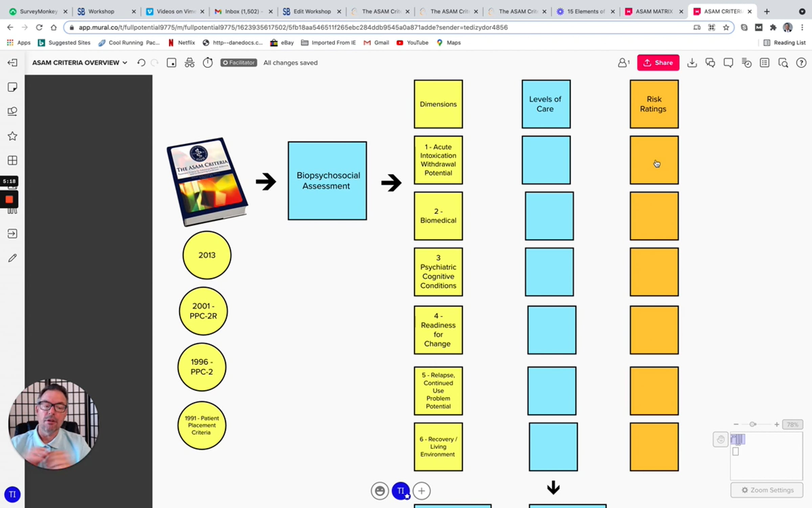Image resolution: width=812 pixels, height=508 pixels.
Task: Select the draw pencil tool
Action: point(12,258)
